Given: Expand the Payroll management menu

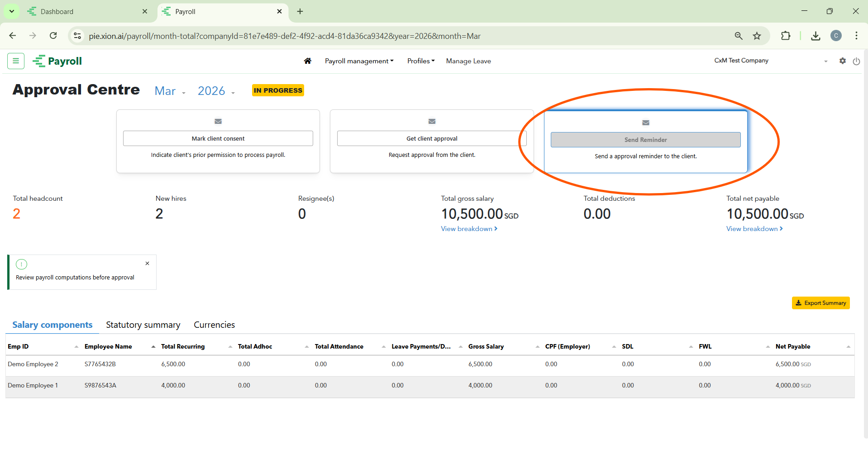Looking at the screenshot, I should [359, 61].
